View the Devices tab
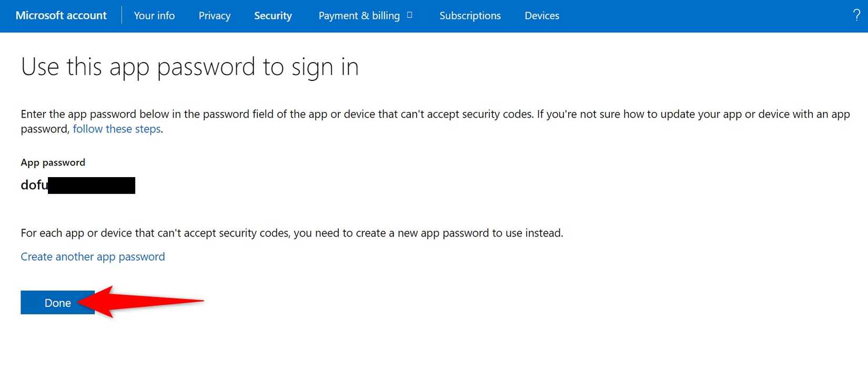 (x=542, y=16)
